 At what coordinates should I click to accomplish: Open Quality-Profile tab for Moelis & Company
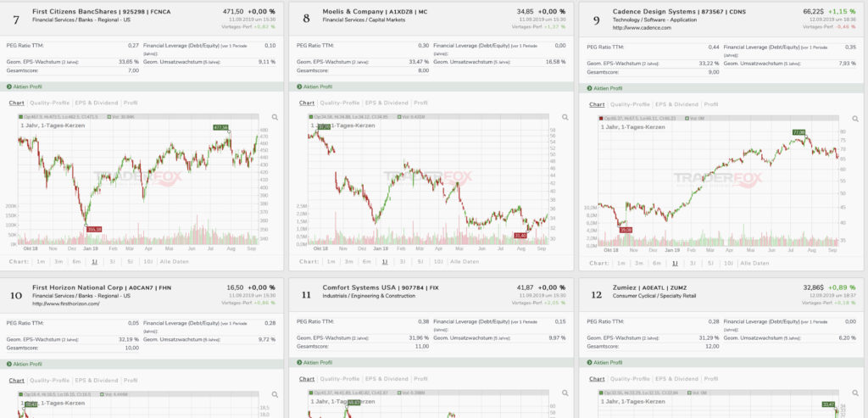coord(339,103)
